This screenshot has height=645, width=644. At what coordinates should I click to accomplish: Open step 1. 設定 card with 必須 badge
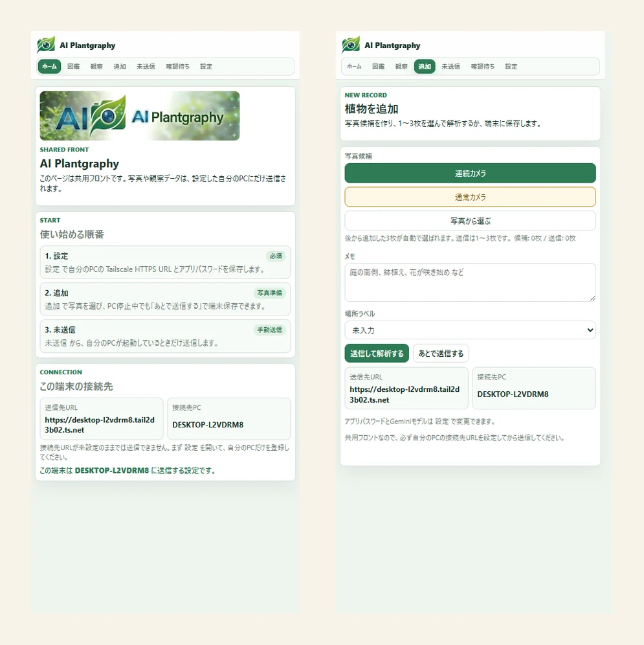point(165,262)
